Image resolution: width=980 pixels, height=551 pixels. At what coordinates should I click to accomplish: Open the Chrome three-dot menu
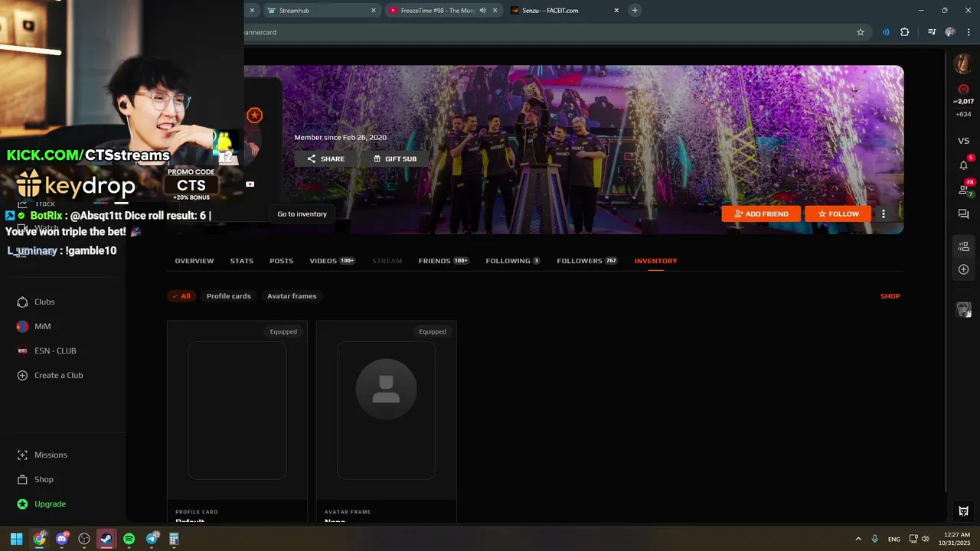[969, 32]
